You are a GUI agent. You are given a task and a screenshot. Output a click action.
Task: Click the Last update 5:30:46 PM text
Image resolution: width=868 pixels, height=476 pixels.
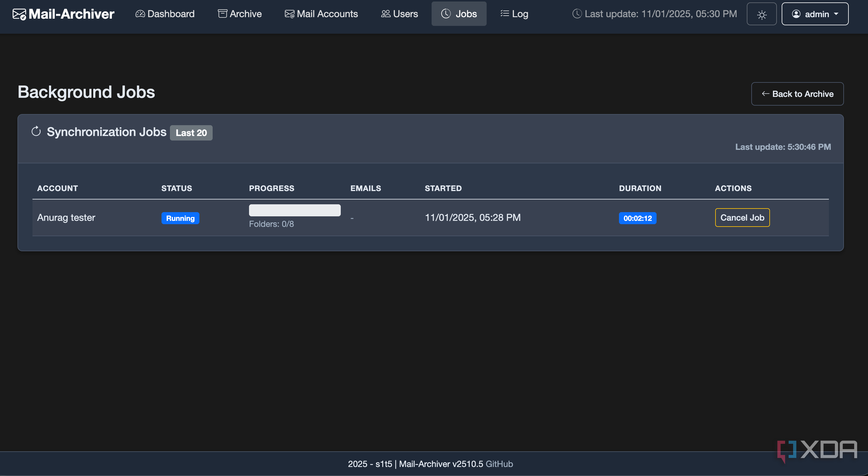pyautogui.click(x=783, y=147)
